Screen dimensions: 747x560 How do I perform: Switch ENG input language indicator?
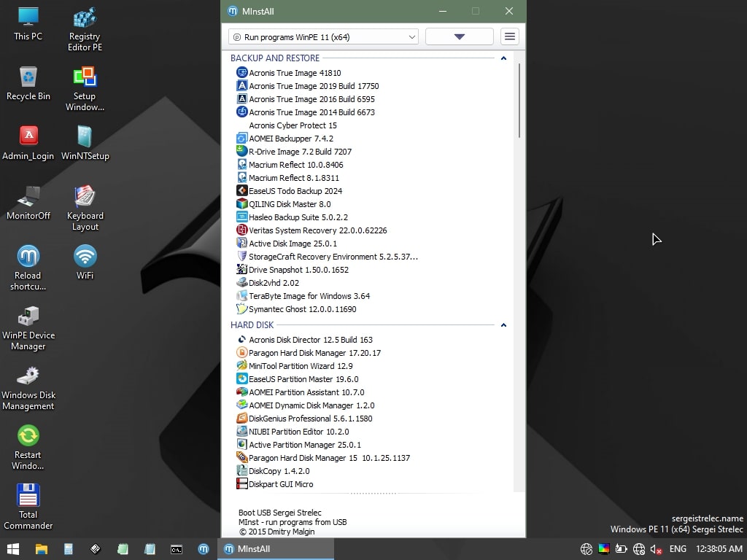coord(678,549)
